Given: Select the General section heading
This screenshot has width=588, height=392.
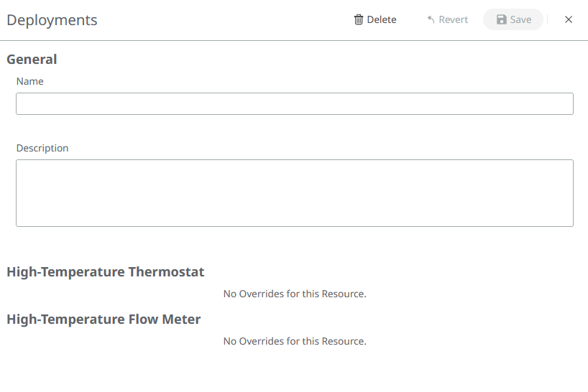Looking at the screenshot, I should coord(32,60).
